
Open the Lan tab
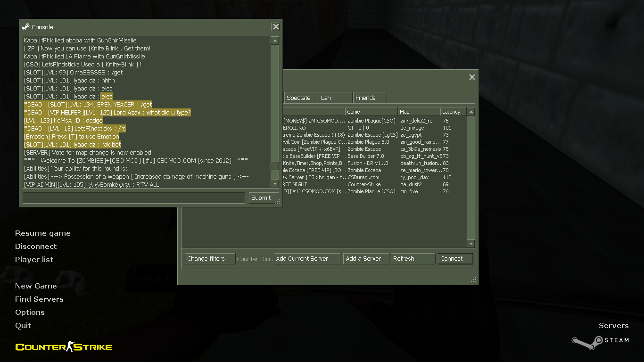click(x=335, y=98)
